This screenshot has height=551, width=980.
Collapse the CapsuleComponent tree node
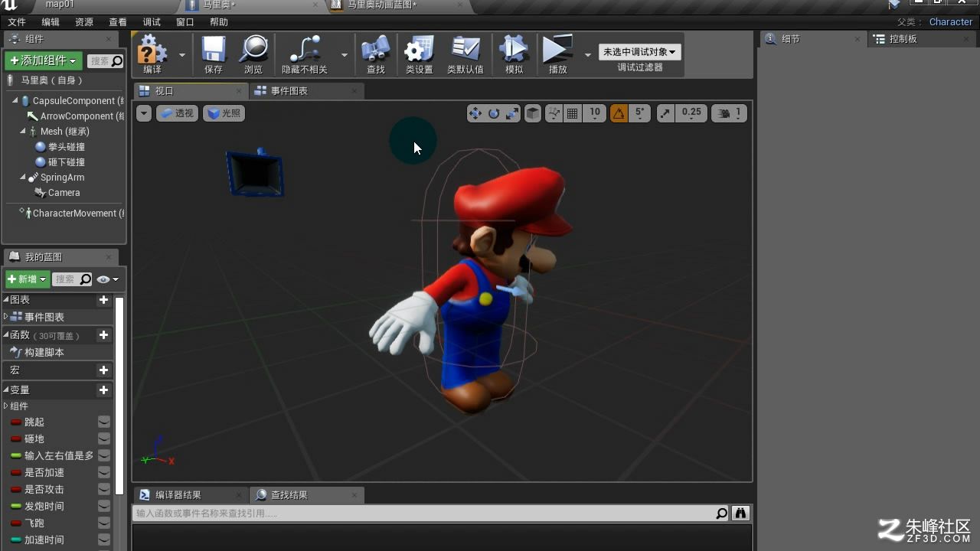(x=15, y=101)
